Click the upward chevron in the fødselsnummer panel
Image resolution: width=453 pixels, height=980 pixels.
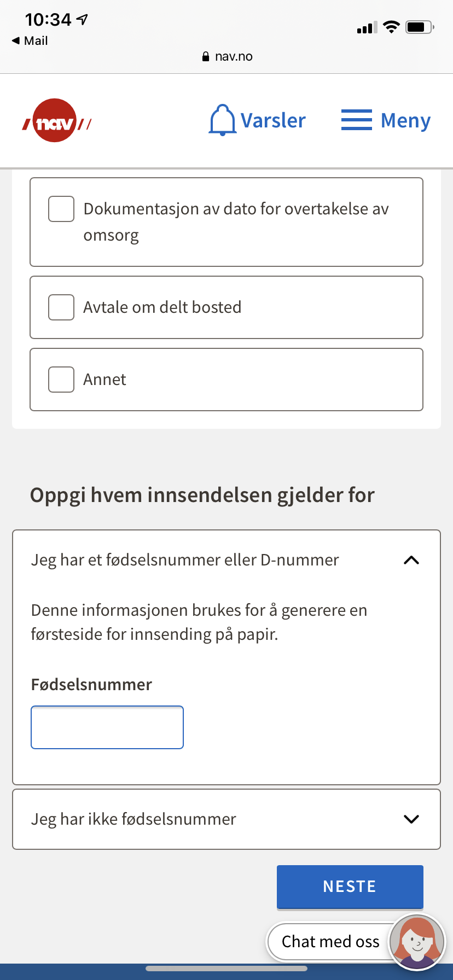[411, 560]
